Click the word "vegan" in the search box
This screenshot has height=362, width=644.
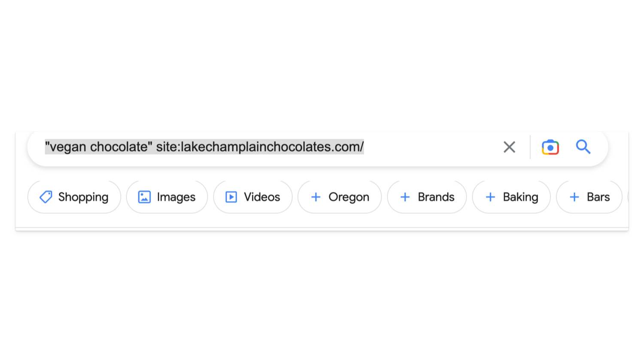pyautogui.click(x=68, y=147)
